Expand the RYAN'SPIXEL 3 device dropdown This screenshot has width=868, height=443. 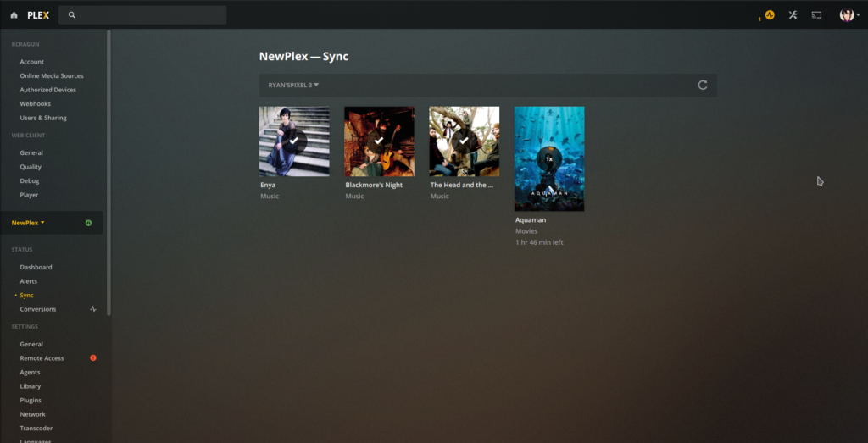pos(293,86)
